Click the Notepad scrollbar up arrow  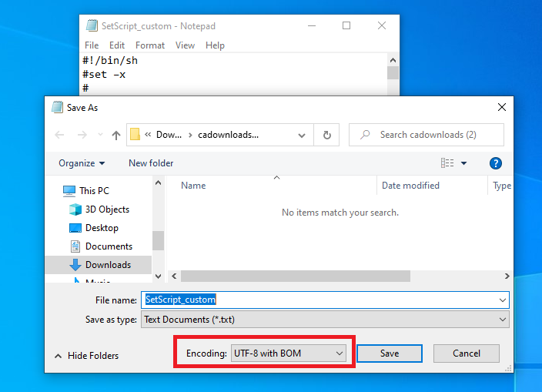click(393, 60)
